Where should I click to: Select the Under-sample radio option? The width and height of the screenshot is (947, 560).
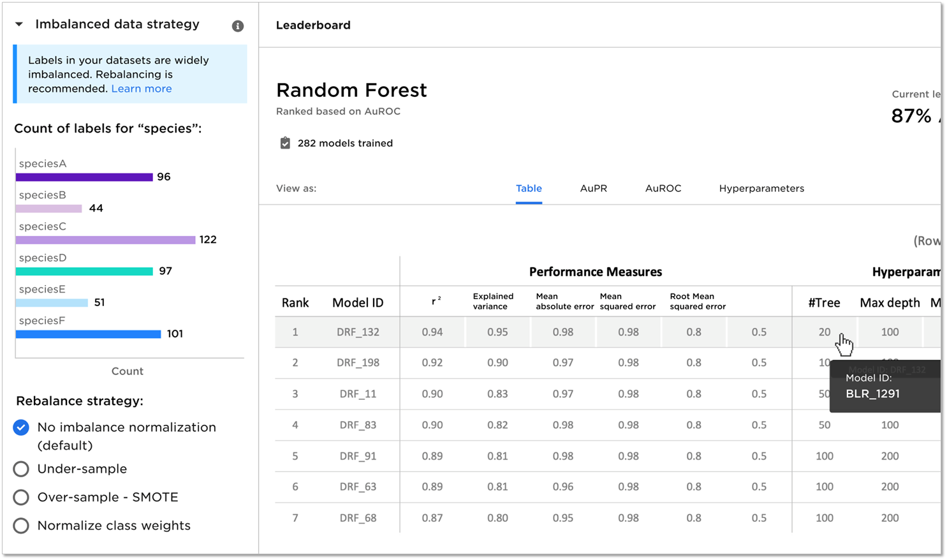[21, 469]
